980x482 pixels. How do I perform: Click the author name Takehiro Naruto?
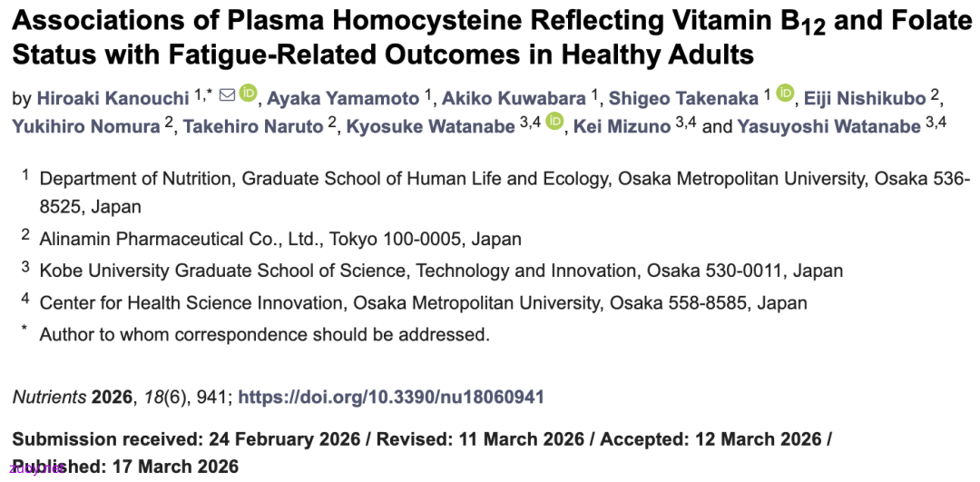click(253, 127)
